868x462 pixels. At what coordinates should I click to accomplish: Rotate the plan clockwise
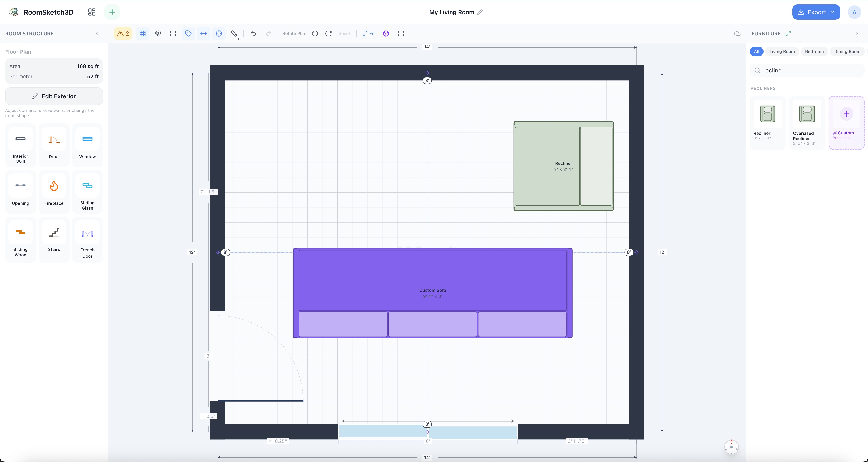(x=328, y=33)
